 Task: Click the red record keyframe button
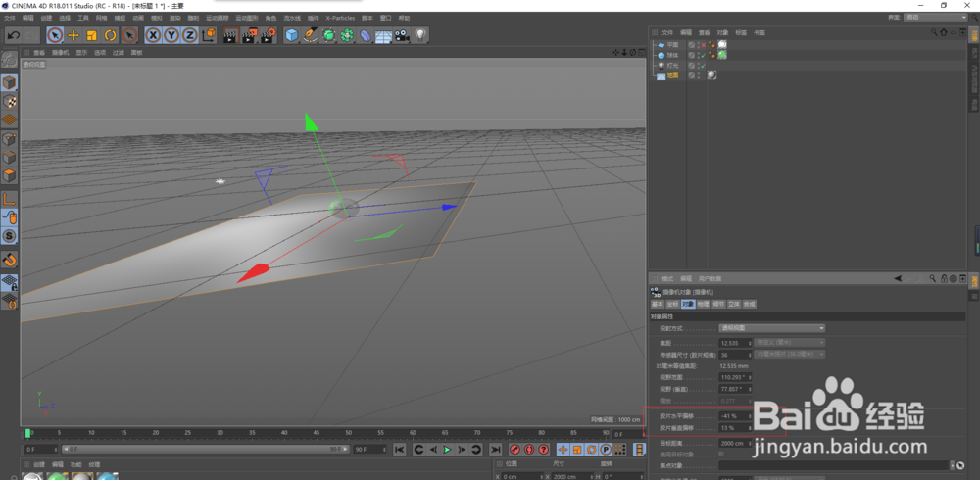pyautogui.click(x=515, y=449)
